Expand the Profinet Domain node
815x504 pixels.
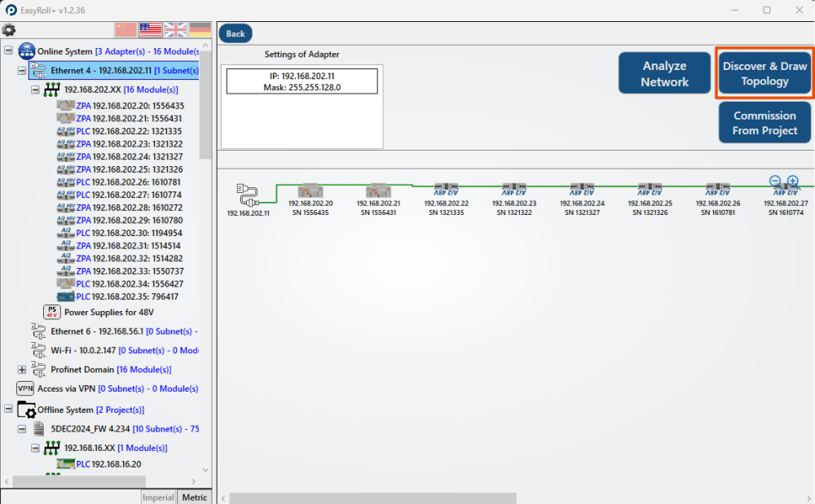[x=21, y=369]
